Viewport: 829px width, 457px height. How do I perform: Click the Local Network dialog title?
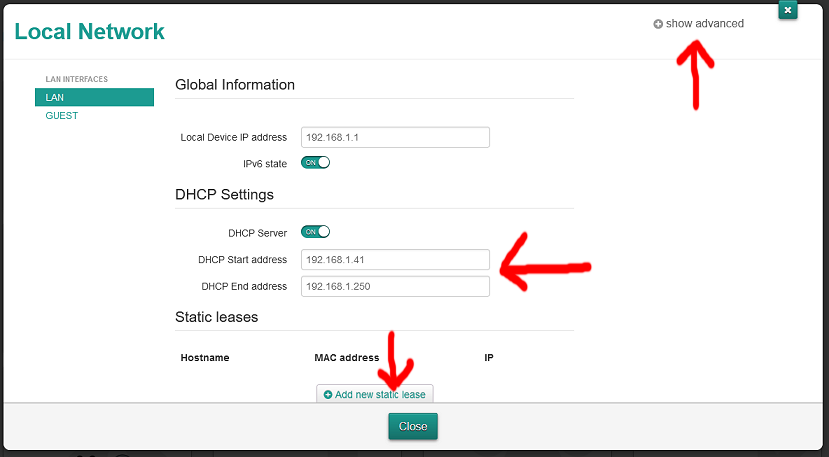tap(90, 32)
